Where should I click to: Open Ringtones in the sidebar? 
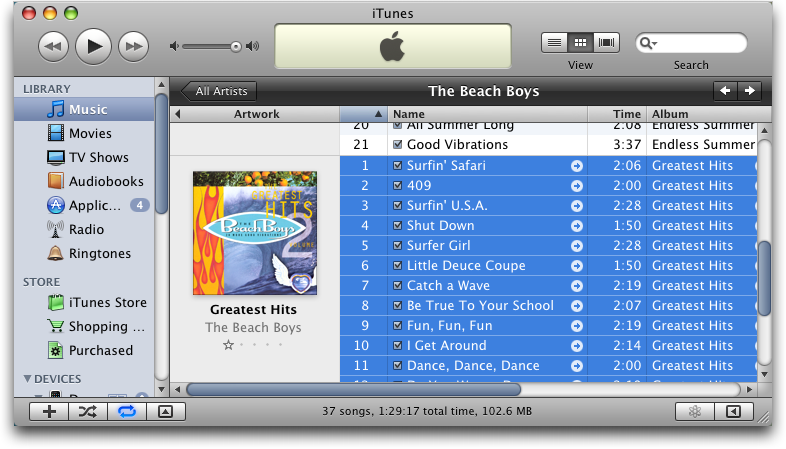(84, 254)
